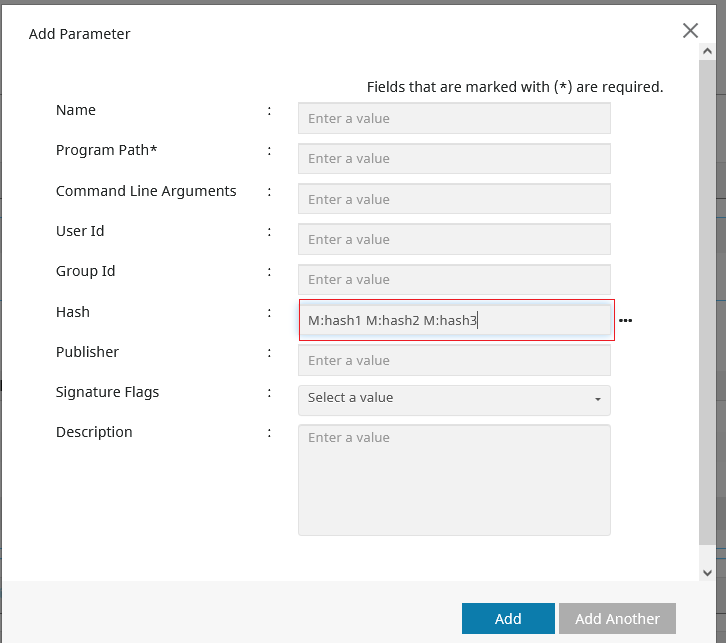Click into the User Id field
Image resolution: width=726 pixels, height=643 pixels.
454,239
